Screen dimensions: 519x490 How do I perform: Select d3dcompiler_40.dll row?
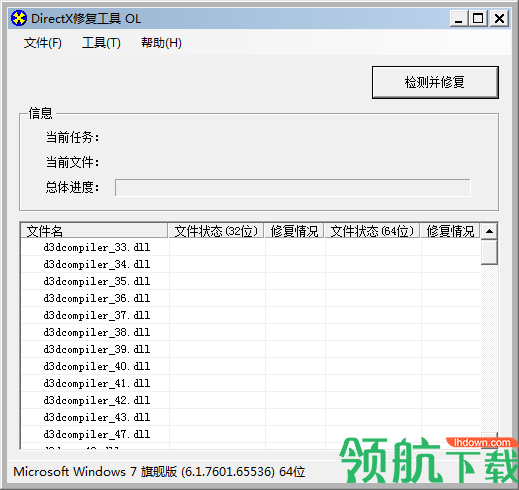[251, 366]
